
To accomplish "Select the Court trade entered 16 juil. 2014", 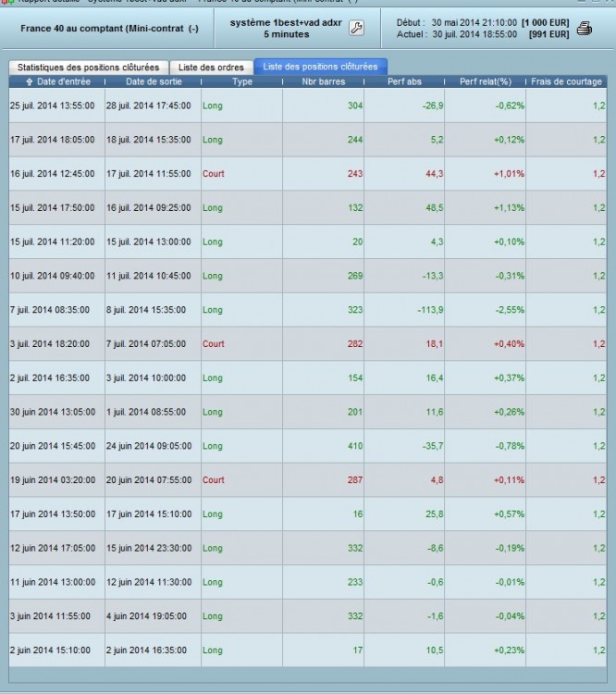I will point(308,174).
